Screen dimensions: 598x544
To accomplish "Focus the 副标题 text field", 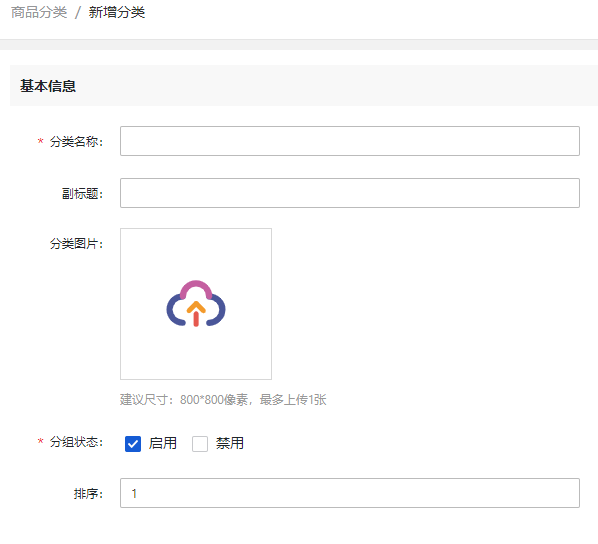I will (x=350, y=193).
